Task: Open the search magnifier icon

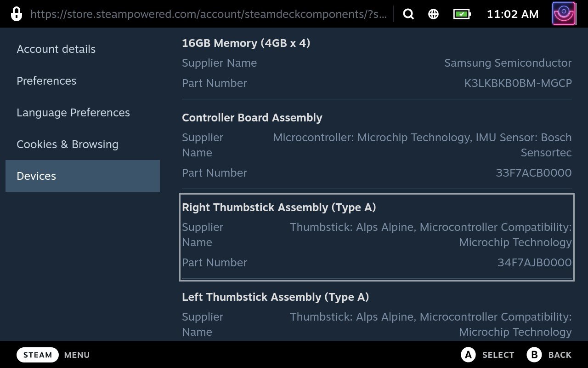Action: click(x=408, y=14)
